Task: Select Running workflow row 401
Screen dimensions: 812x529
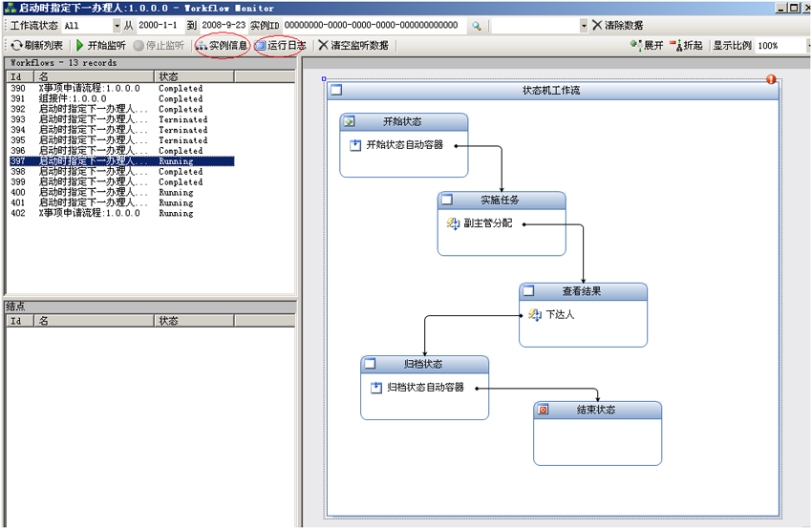Action: [x=121, y=202]
